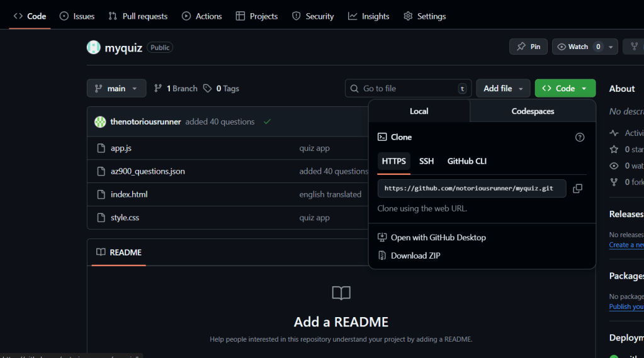Image resolution: width=644 pixels, height=358 pixels.
Task: Open the index.html file
Action: click(129, 194)
